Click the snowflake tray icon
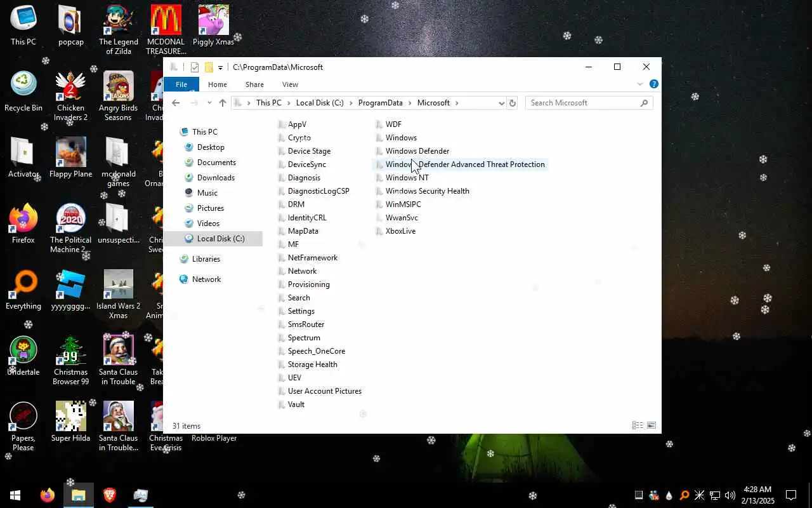812x508 pixels. click(699, 495)
